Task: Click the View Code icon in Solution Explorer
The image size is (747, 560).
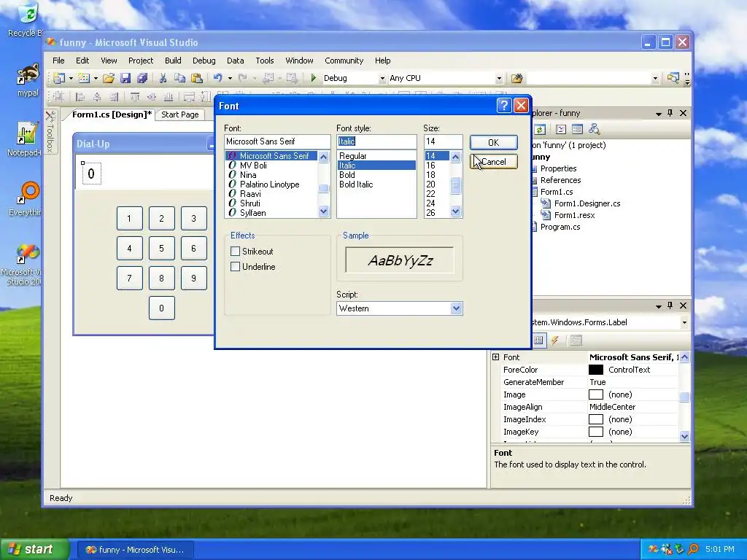Action: click(561, 129)
